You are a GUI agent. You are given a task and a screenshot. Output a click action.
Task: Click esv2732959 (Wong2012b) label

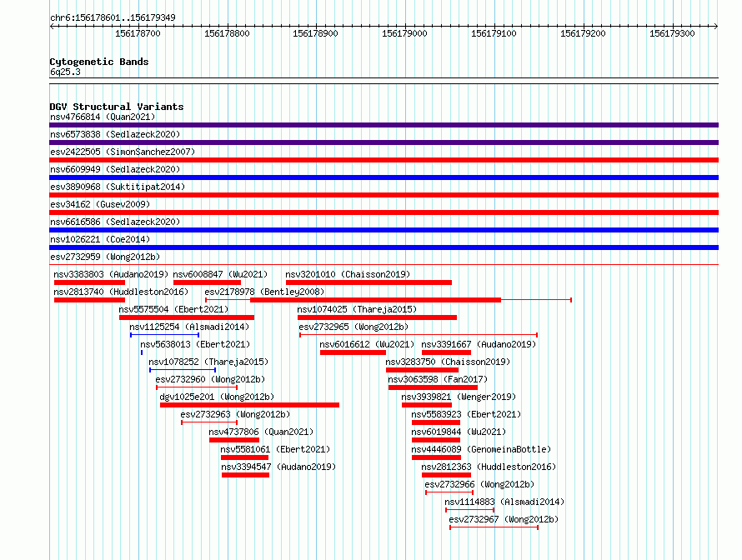click(105, 257)
